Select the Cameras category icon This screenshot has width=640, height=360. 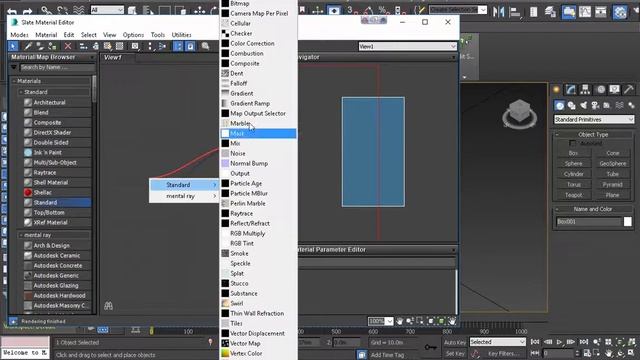(595, 106)
